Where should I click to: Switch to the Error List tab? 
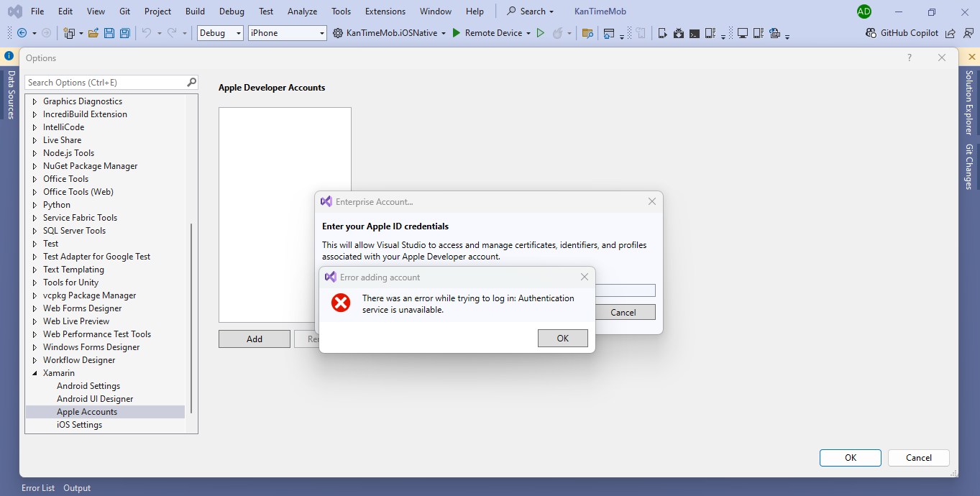click(38, 488)
